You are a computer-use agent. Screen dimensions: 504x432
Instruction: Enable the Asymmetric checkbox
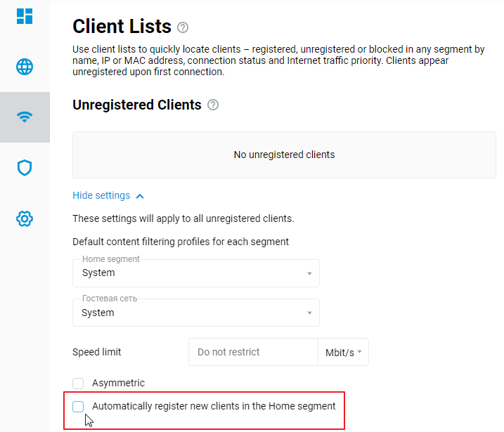pos(78,384)
